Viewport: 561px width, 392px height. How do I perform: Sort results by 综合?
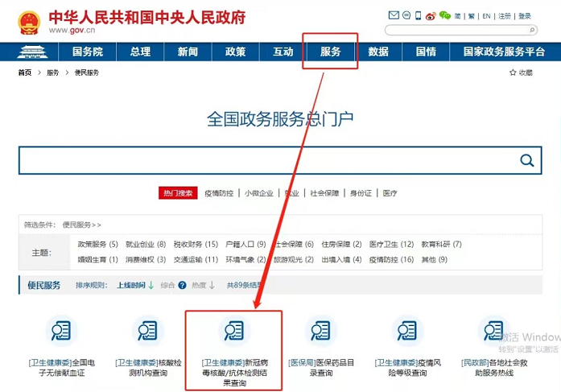167,285
